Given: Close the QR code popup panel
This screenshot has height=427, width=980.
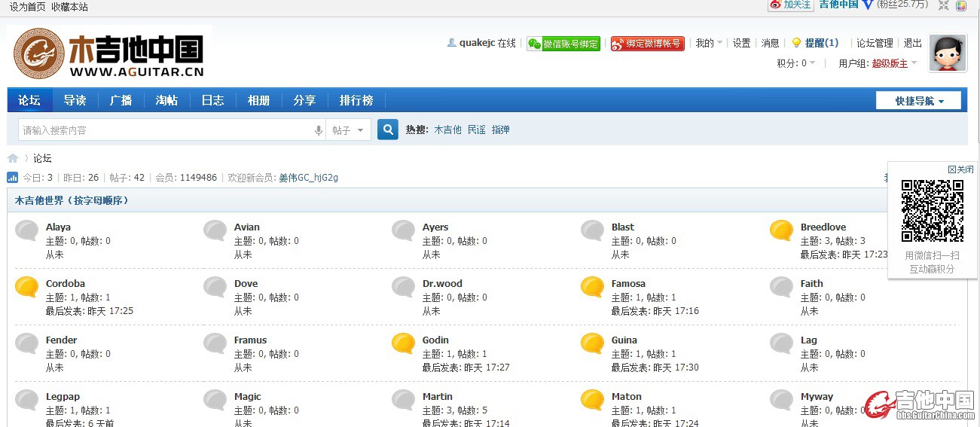Looking at the screenshot, I should click(960, 169).
